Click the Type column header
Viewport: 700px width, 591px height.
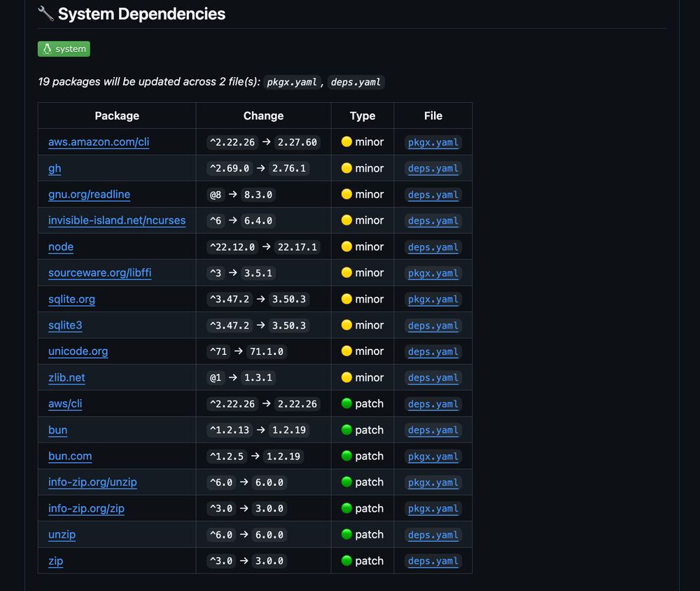click(363, 116)
